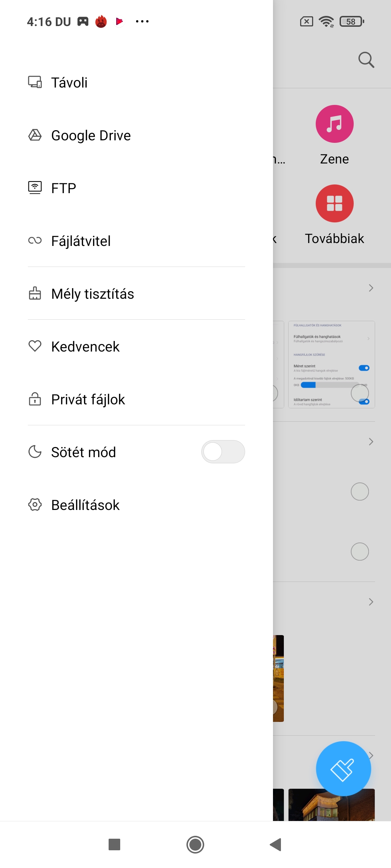Expand the first section chevron arrow
The width and height of the screenshot is (391, 868).
(371, 288)
